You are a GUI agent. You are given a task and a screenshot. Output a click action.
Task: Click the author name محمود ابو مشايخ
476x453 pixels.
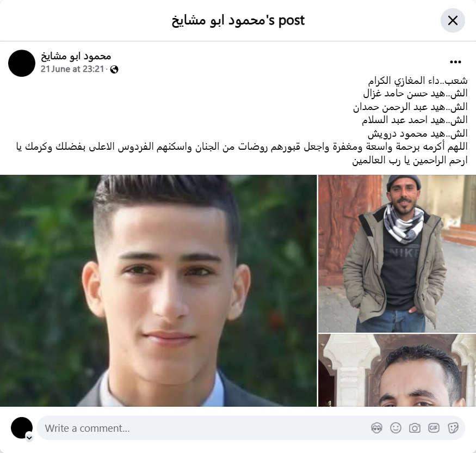[x=76, y=56]
